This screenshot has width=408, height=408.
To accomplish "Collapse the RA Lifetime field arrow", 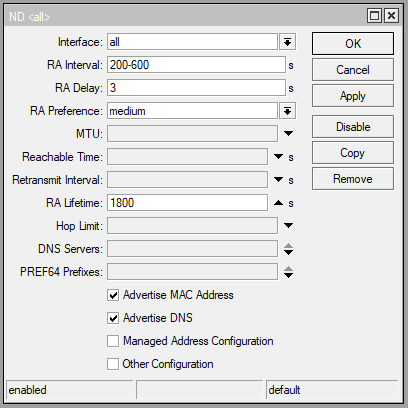I will click(x=278, y=203).
